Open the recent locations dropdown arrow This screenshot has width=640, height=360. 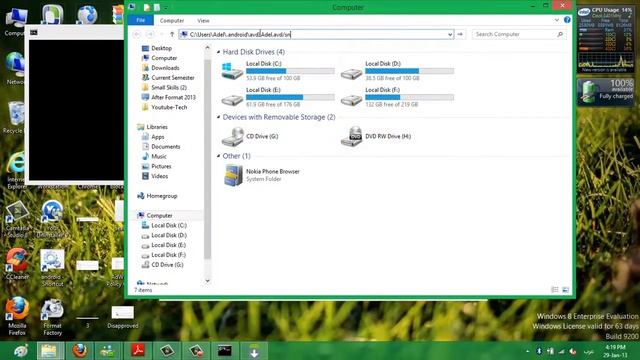pyautogui.click(x=162, y=34)
